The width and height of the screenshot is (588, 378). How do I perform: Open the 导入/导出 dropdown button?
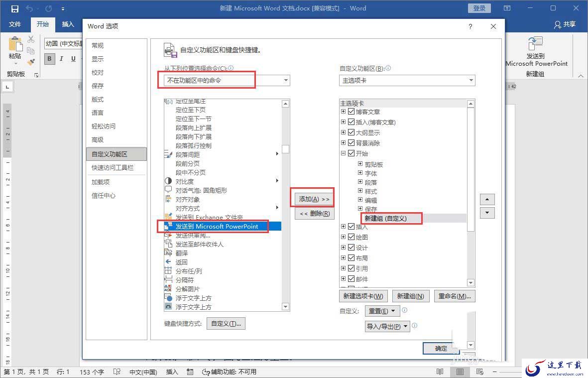(x=387, y=326)
